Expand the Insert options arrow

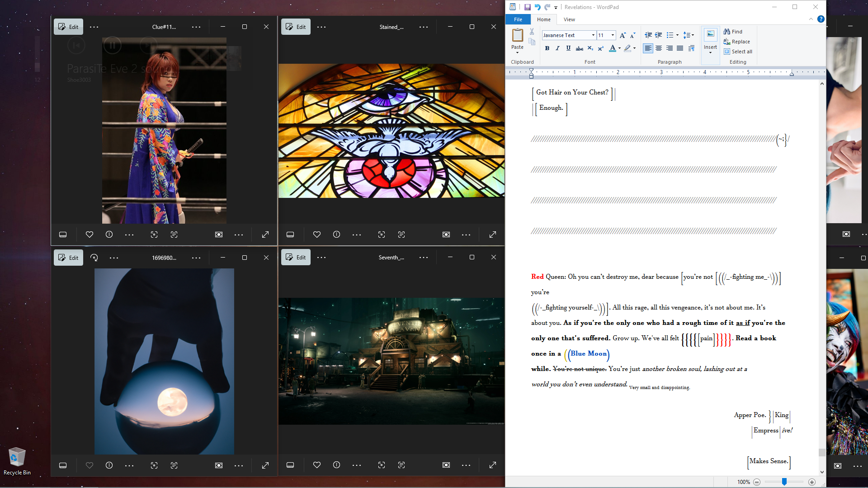point(710,52)
